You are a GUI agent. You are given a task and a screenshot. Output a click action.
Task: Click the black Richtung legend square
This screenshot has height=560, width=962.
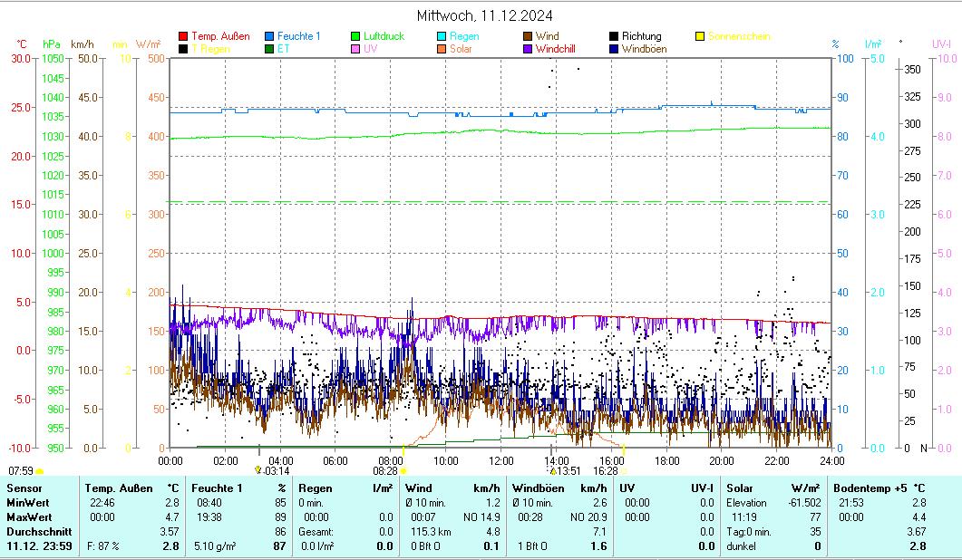coord(614,36)
